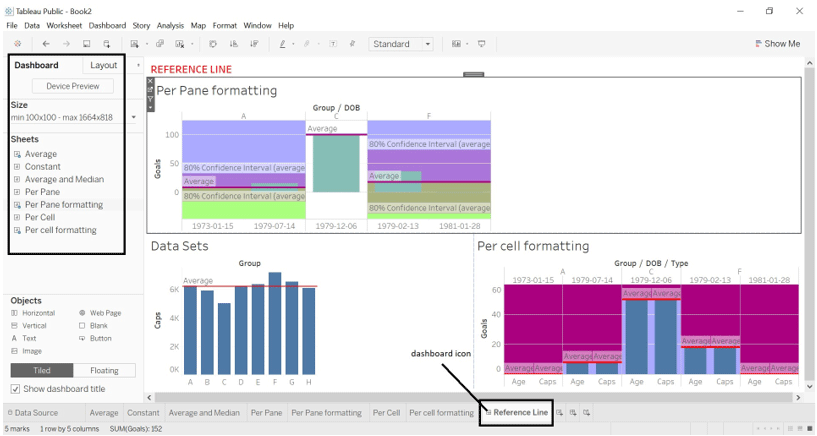Add a Horizontal container object

[x=39, y=313]
